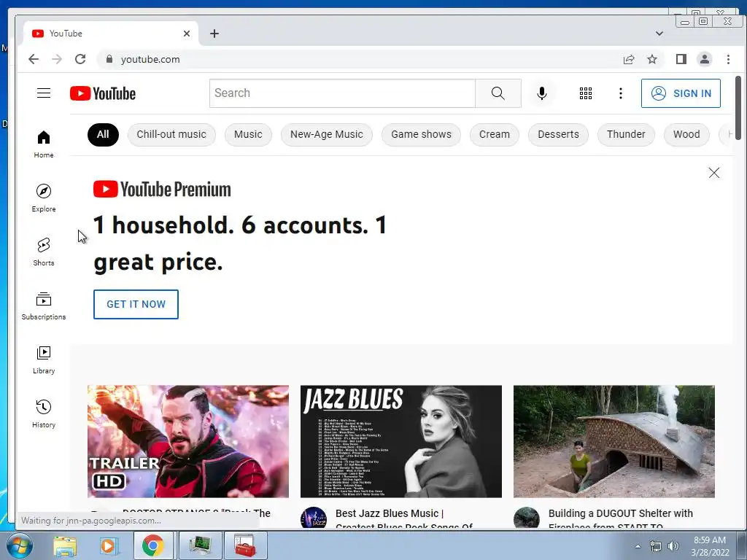Open the Jazz Blues video thumbnail
The width and height of the screenshot is (747, 560).
(401, 441)
